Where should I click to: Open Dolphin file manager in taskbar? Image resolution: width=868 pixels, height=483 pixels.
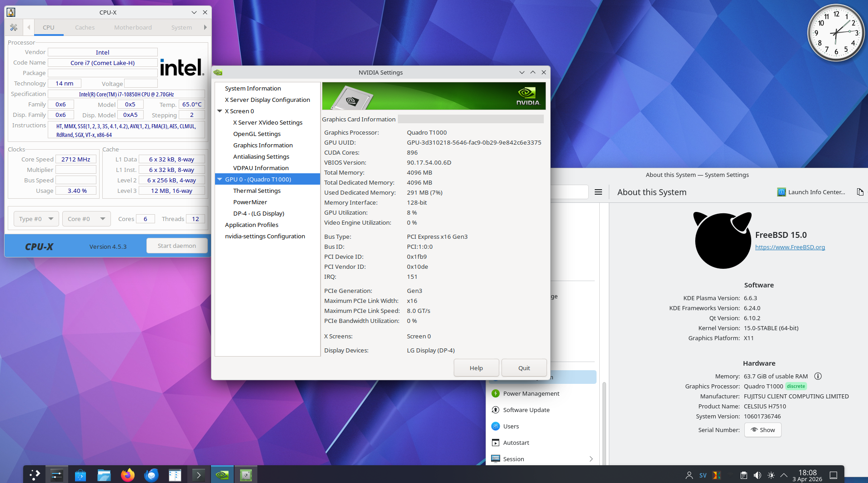104,475
